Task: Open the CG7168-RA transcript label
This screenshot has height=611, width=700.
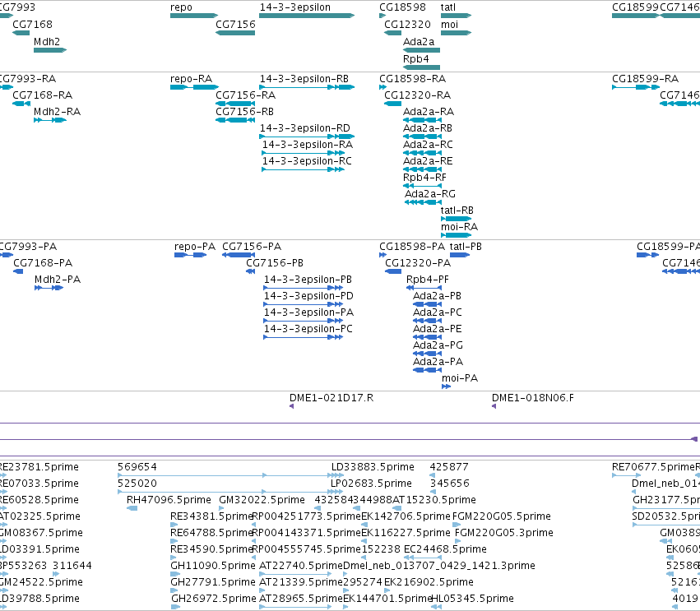Action: click(x=43, y=95)
